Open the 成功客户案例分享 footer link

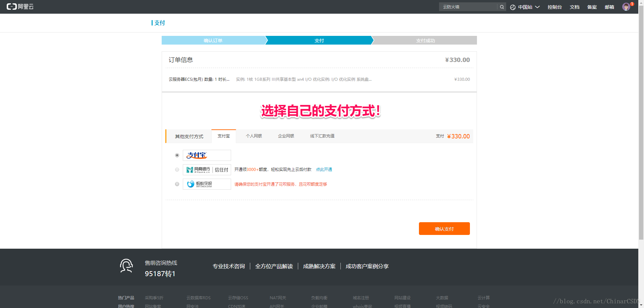click(x=367, y=266)
